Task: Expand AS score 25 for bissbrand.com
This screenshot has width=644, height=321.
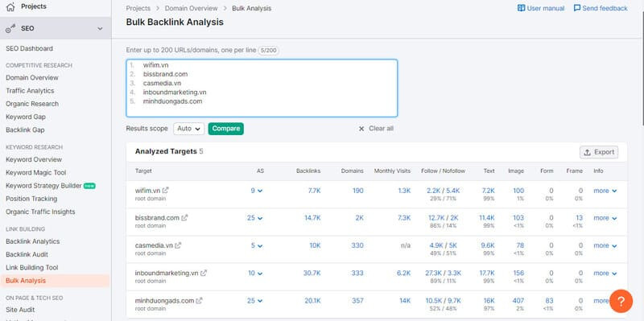Action: tap(255, 218)
